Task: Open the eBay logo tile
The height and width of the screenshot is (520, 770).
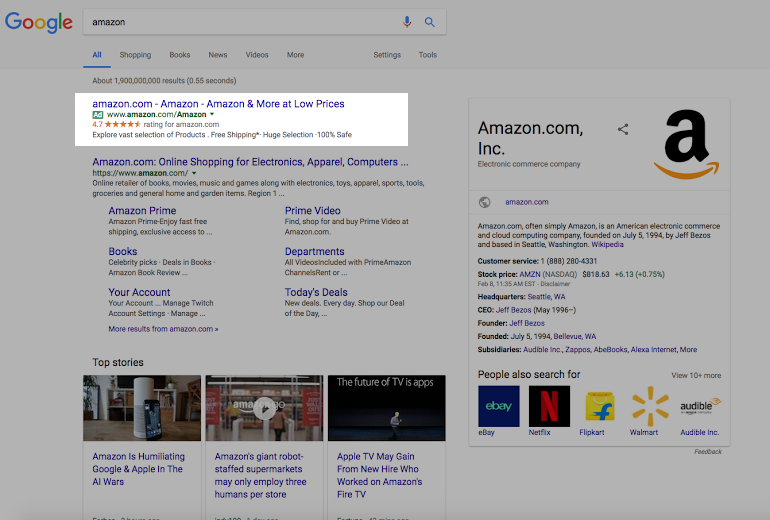Action: click(x=498, y=406)
